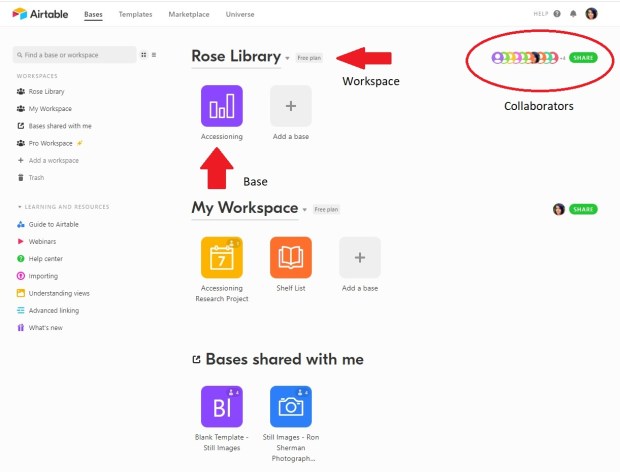Click Share button for My Workspace
Screen dimensions: 620x472
pos(583,209)
